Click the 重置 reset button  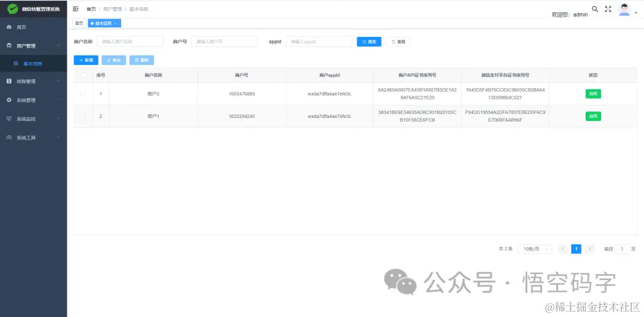coord(398,42)
